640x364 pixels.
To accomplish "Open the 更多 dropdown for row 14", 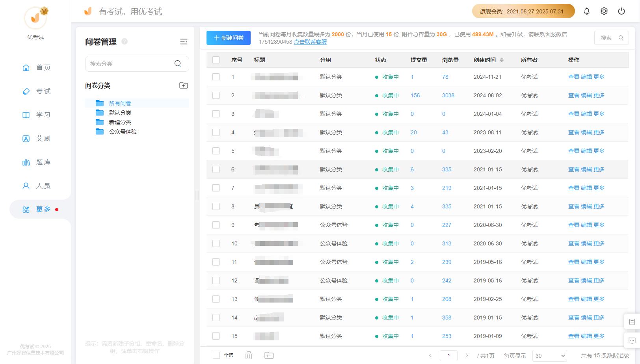I will click(599, 318).
